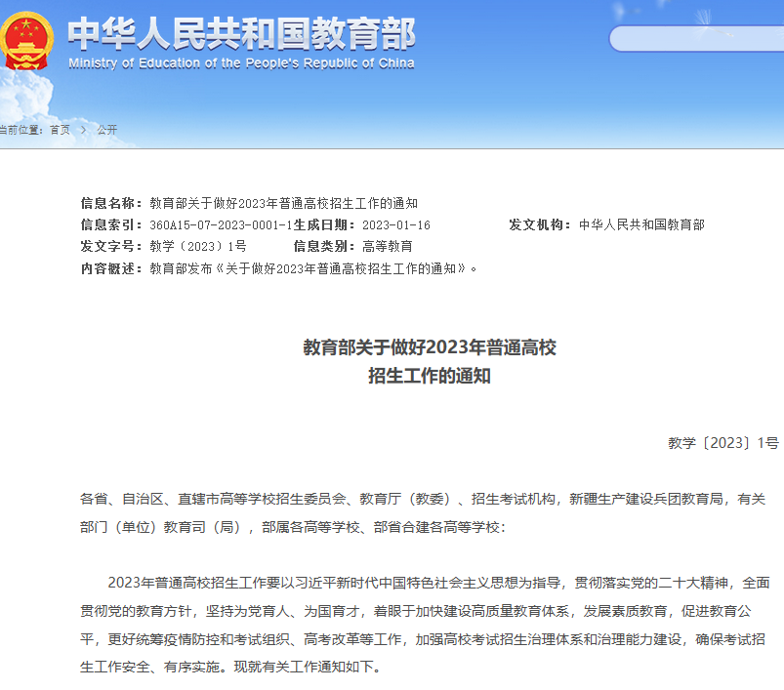Click the breadcrumb arrow separator
This screenshot has width=784, height=690.
tap(84, 130)
